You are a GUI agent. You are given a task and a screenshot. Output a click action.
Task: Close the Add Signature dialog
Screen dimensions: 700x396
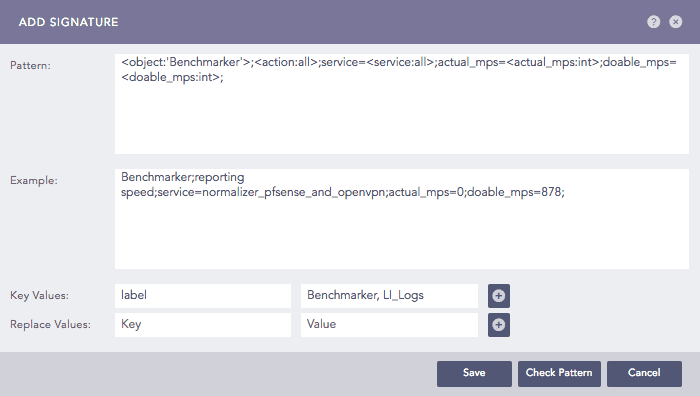tap(675, 21)
